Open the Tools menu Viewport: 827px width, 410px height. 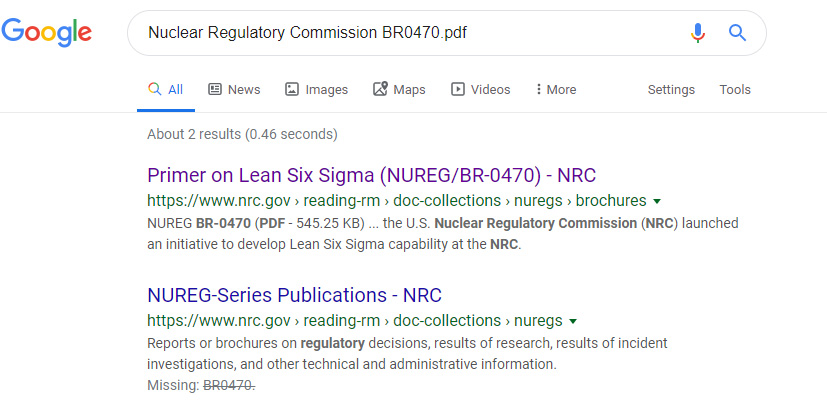coord(735,90)
